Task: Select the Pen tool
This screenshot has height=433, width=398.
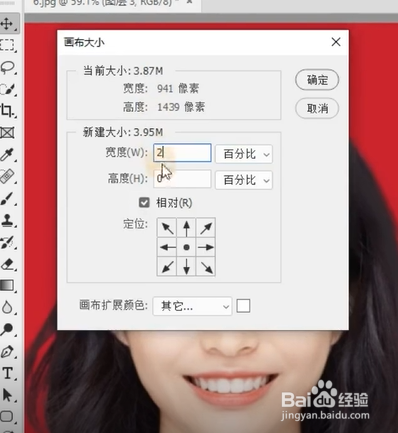Action: click(x=7, y=351)
